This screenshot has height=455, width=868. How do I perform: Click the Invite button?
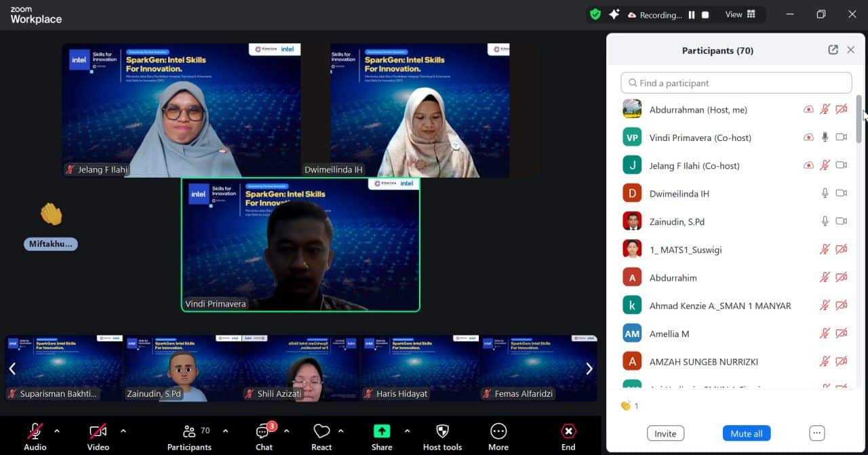665,434
